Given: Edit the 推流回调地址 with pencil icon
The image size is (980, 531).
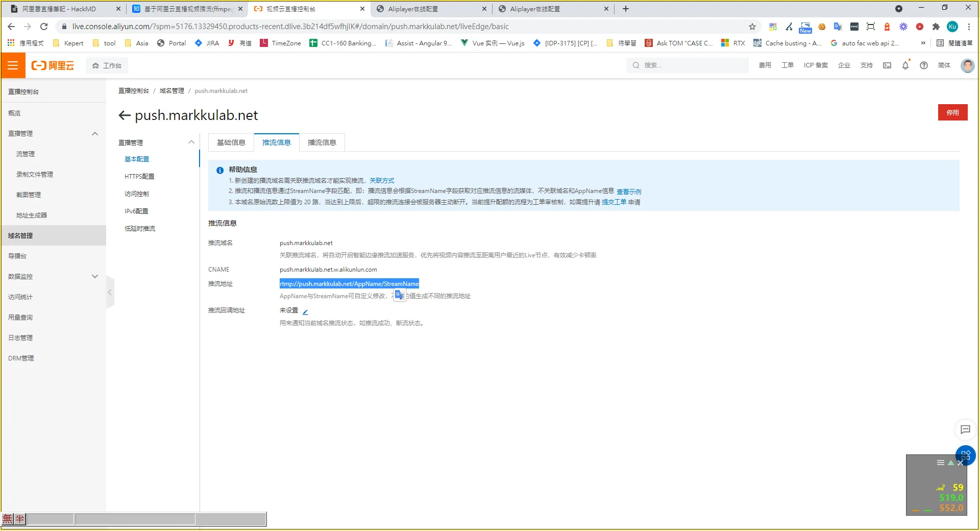Looking at the screenshot, I should [x=305, y=312].
